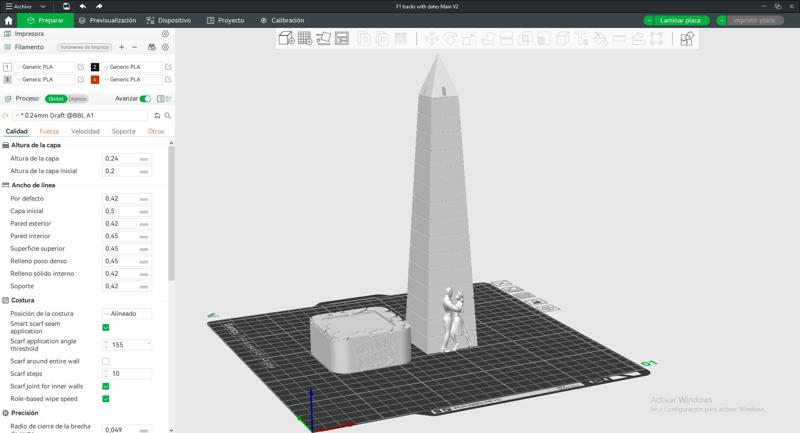Save the project with the disk icon
800x433 pixels.
coord(66,6)
